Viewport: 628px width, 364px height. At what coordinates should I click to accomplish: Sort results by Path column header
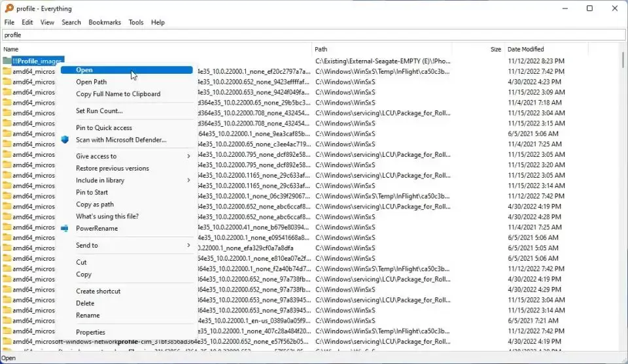pyautogui.click(x=321, y=49)
